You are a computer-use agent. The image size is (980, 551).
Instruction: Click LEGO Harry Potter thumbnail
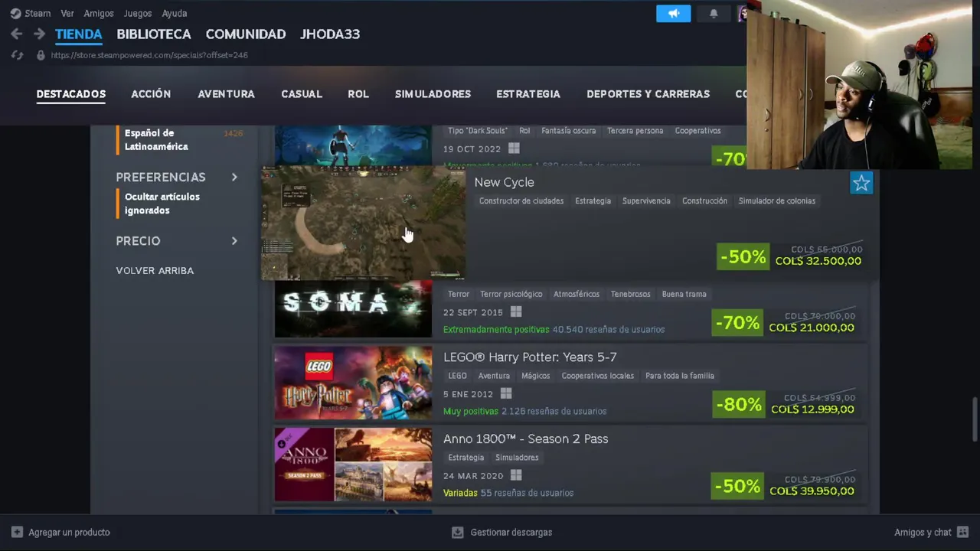point(353,383)
